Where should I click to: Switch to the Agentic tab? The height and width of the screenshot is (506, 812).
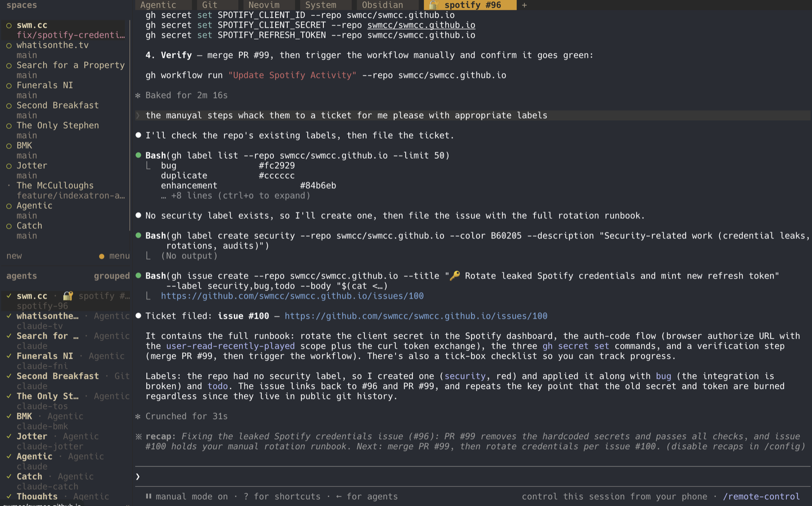[x=163, y=5]
